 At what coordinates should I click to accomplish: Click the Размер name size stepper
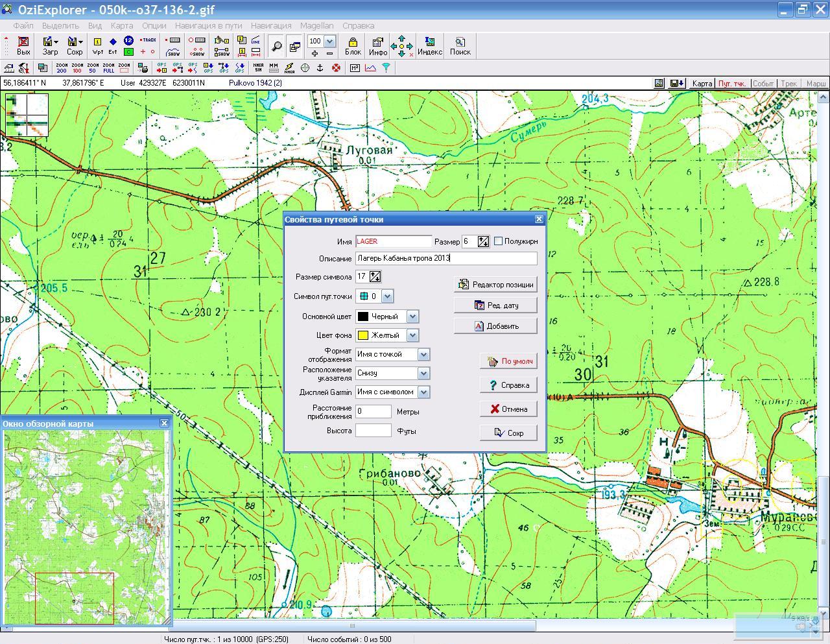pyautogui.click(x=483, y=241)
